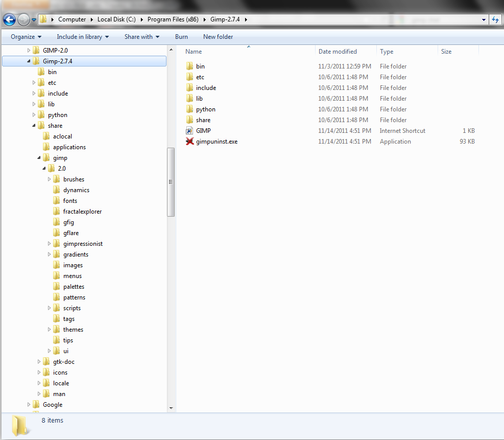This screenshot has height=440, width=504.
Task: Select the man folder in tree
Action: click(x=54, y=394)
